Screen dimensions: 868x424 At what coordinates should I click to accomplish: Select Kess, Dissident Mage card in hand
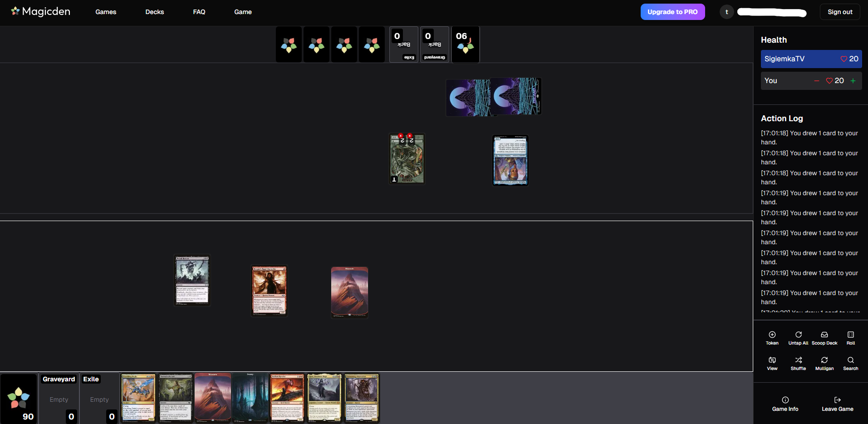pyautogui.click(x=324, y=398)
